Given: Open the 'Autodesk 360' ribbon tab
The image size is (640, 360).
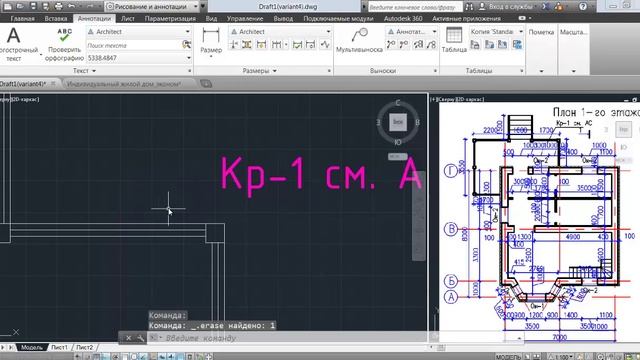Looking at the screenshot, I should pyautogui.click(x=403, y=18).
